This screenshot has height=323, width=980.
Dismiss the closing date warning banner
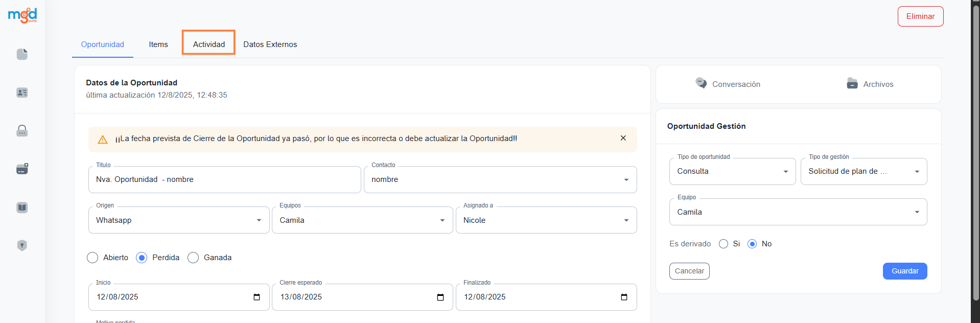tap(623, 138)
